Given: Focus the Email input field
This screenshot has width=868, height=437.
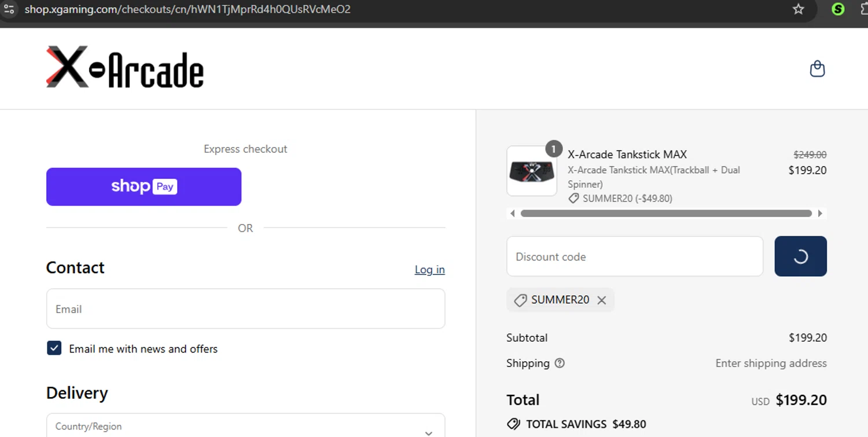Looking at the screenshot, I should tap(246, 309).
